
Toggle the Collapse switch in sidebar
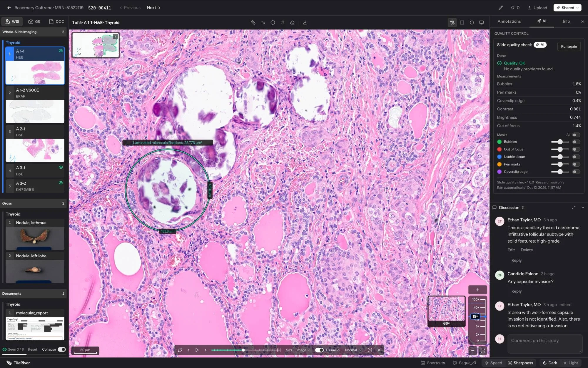(x=62, y=349)
